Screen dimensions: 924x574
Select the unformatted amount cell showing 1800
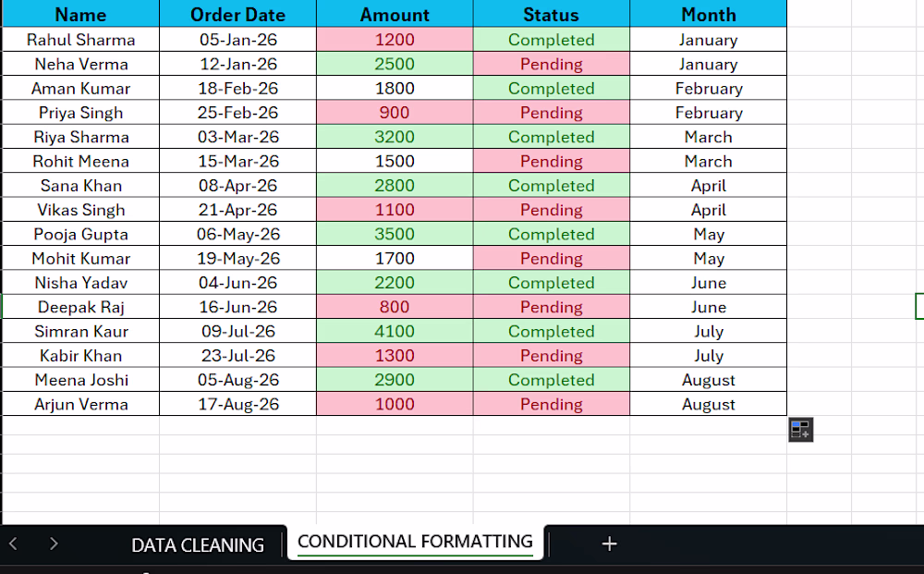(395, 89)
